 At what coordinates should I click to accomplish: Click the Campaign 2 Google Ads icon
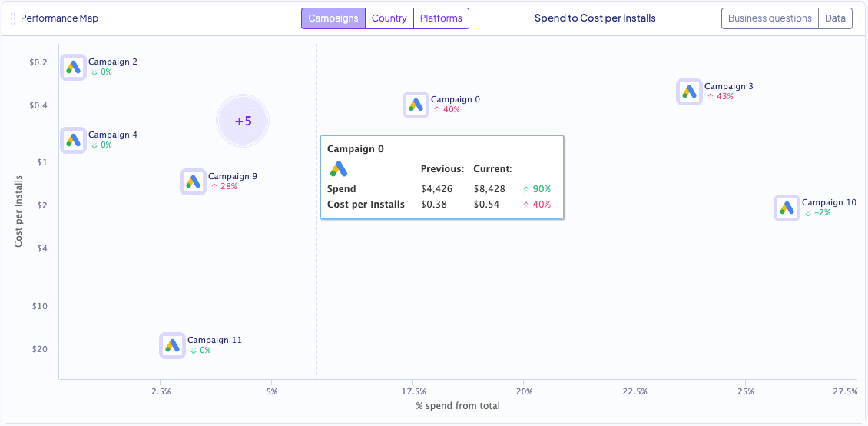click(73, 68)
